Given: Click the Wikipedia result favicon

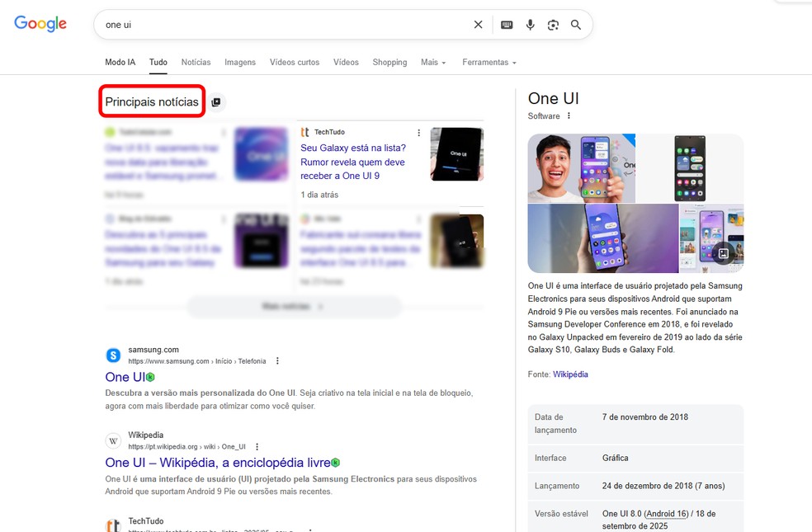Looking at the screenshot, I should [x=113, y=440].
